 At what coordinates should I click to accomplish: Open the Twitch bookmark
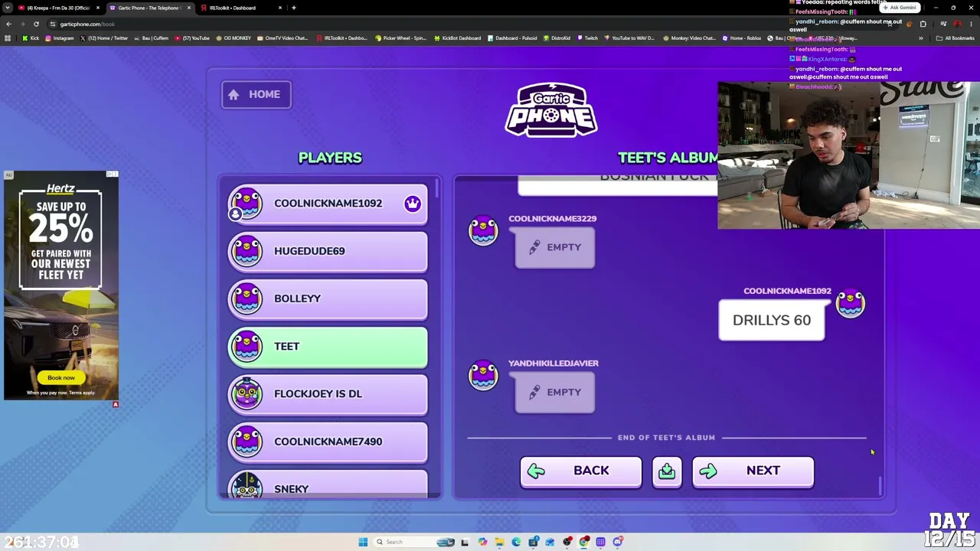[x=587, y=38]
